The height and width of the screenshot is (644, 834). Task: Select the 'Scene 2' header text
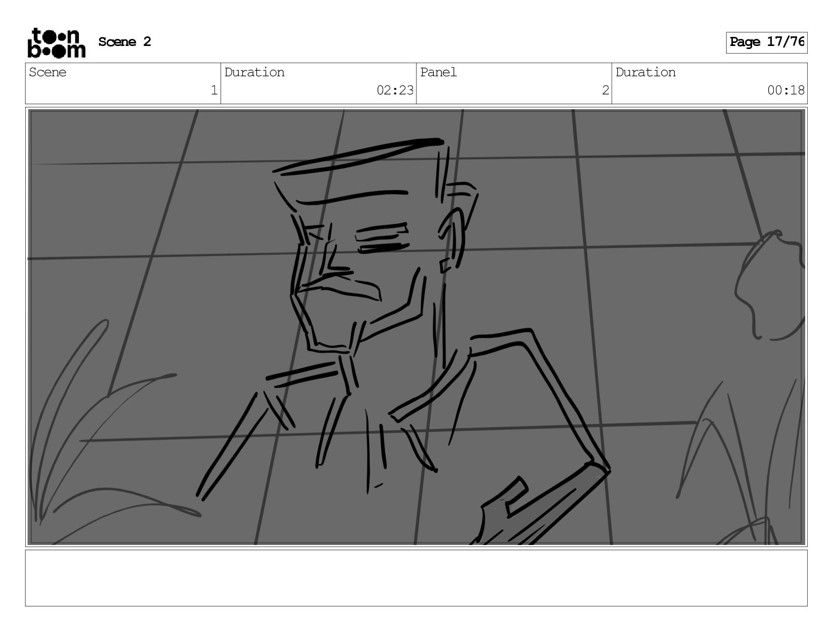(x=124, y=42)
